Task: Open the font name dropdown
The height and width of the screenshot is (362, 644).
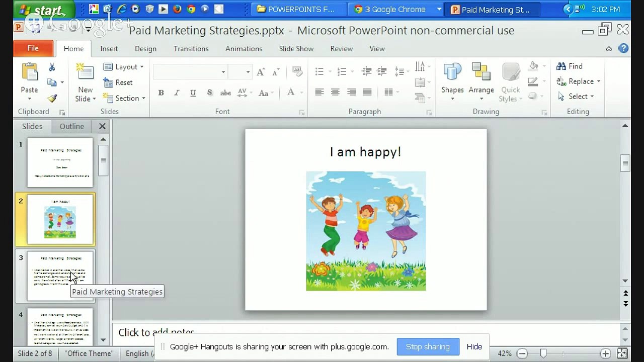Action: [x=223, y=72]
